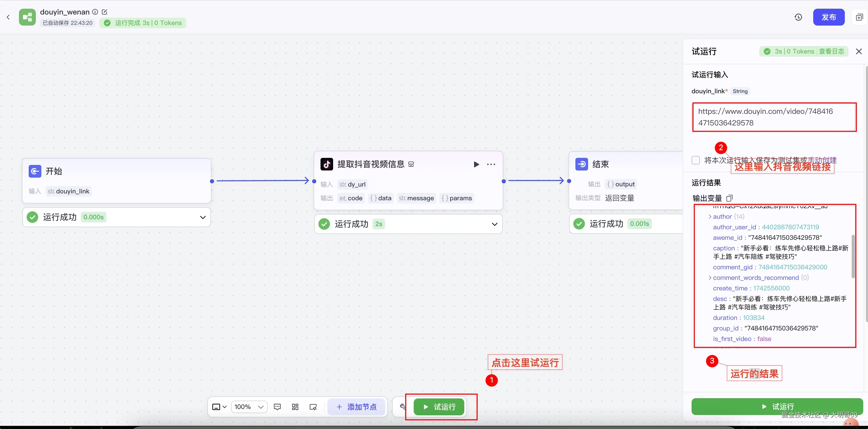Click the edit pencil next to douyin_wenan

105,12
